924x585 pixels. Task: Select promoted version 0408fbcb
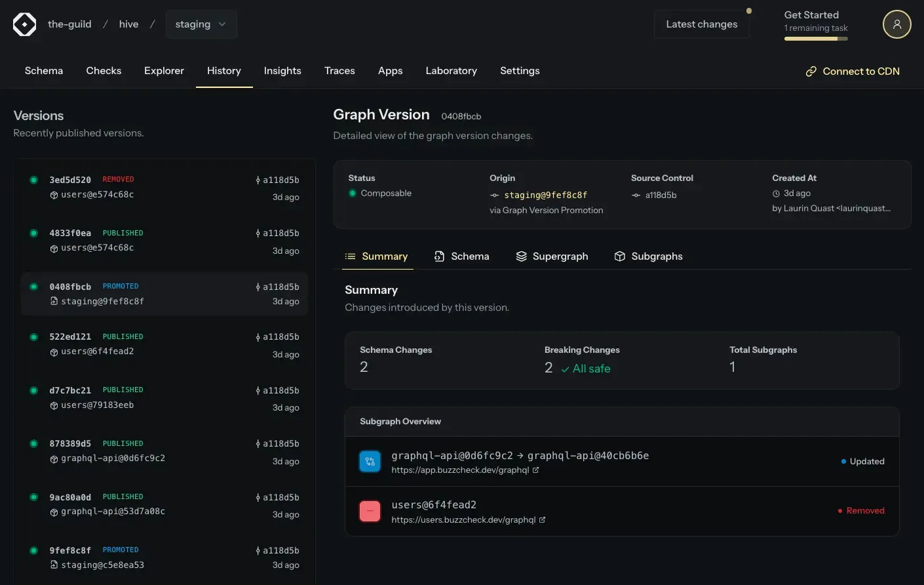click(x=164, y=294)
